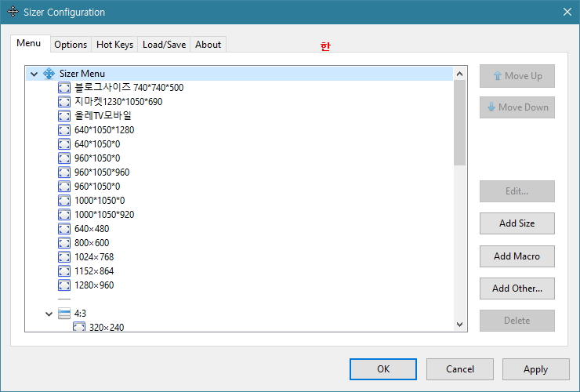Select the 640*1050*1280 entry
Viewport: 580px width, 392px height.
[104, 130]
